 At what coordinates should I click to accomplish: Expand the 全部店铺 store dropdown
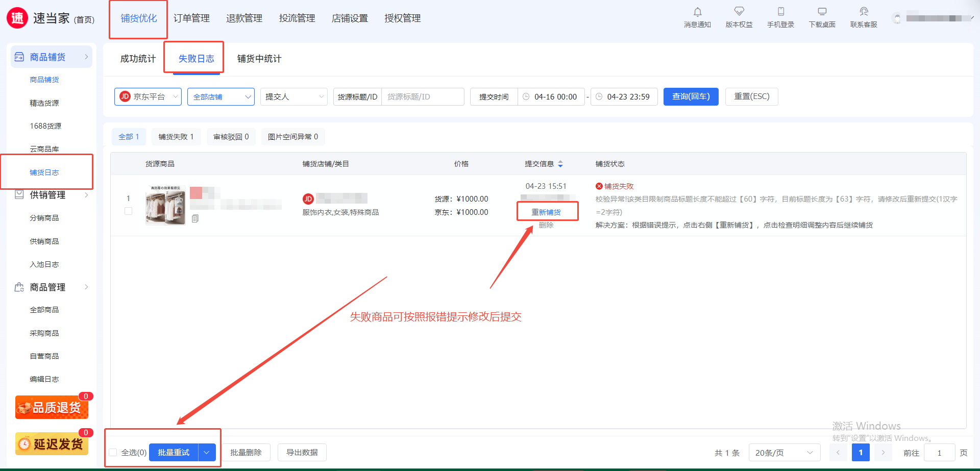pyautogui.click(x=220, y=96)
